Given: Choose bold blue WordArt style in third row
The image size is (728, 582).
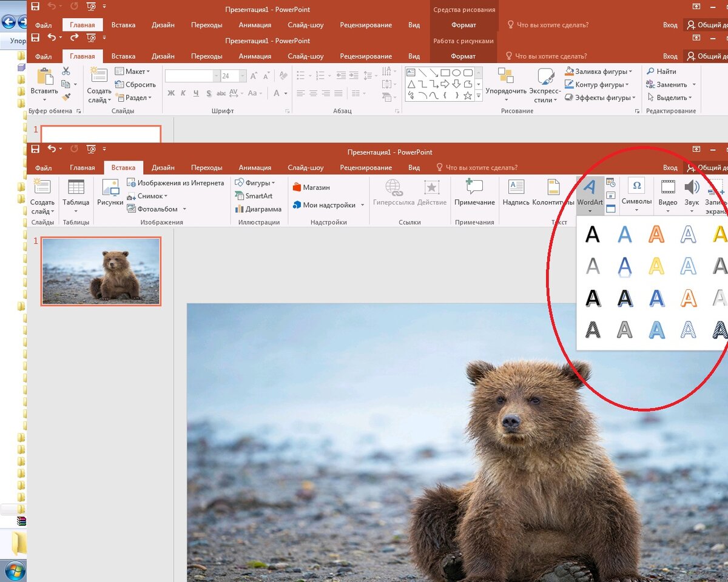Looking at the screenshot, I should point(656,298).
